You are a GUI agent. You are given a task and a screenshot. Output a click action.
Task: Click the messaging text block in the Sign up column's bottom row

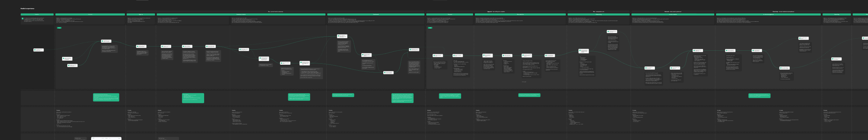coord(135,116)
